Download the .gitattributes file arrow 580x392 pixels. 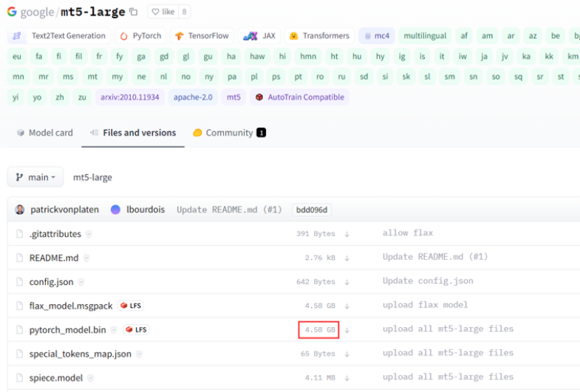[x=347, y=234]
